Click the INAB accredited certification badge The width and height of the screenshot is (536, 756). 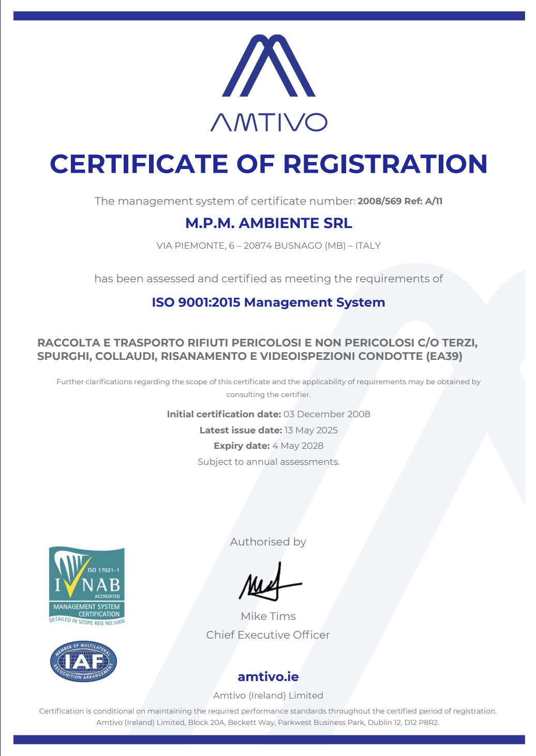coord(87,586)
